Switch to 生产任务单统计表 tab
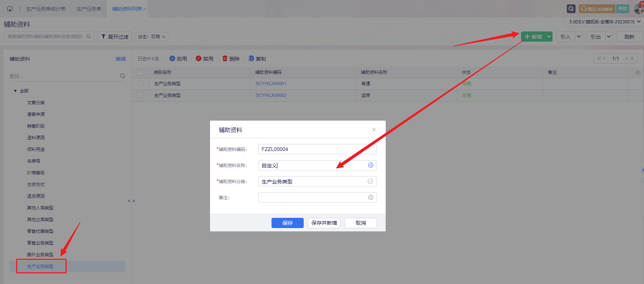This screenshot has width=644, height=284. (x=46, y=9)
